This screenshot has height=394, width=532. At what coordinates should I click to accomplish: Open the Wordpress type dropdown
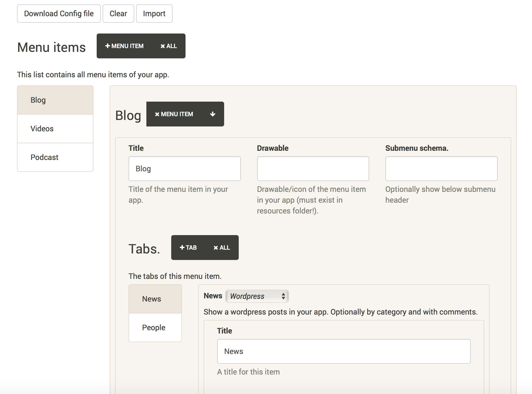257,296
